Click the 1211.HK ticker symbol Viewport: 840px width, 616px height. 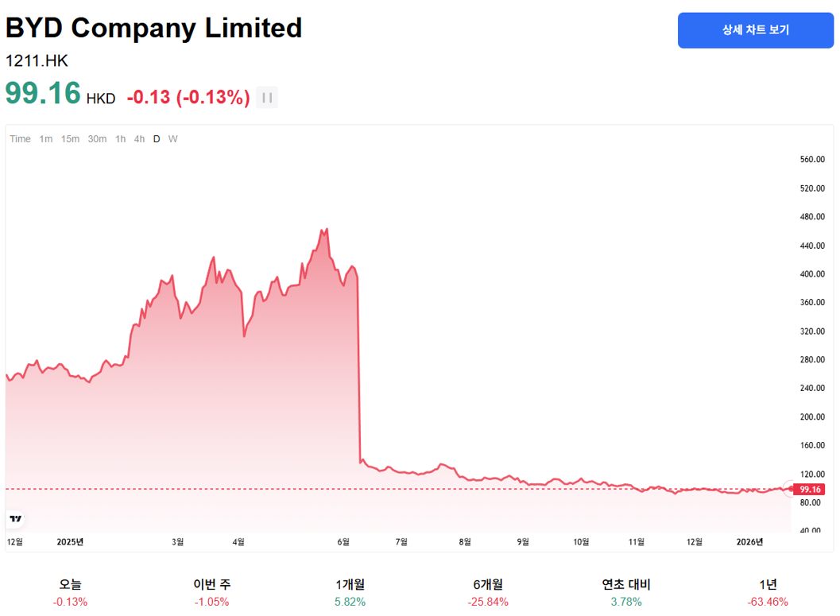coord(37,60)
